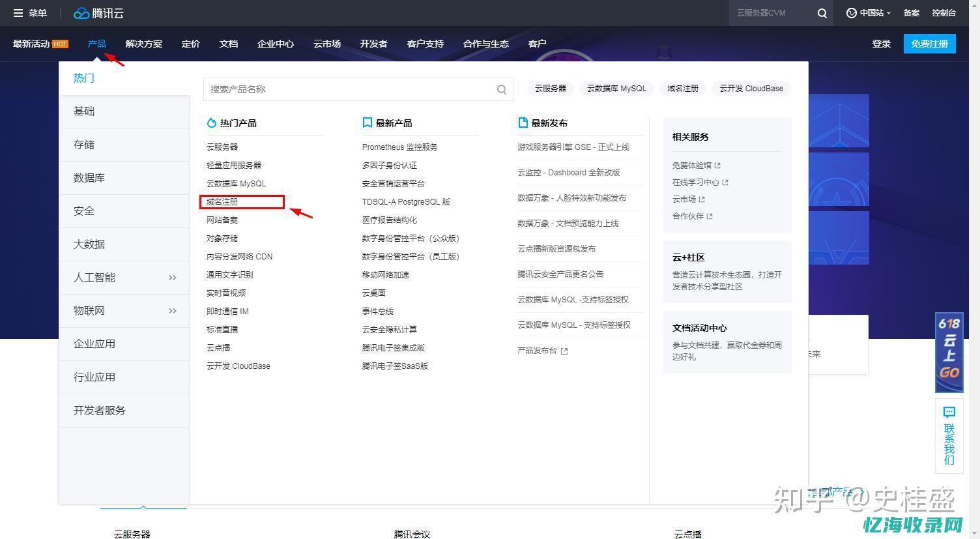Click the 域名注册 quick tag

683,89
